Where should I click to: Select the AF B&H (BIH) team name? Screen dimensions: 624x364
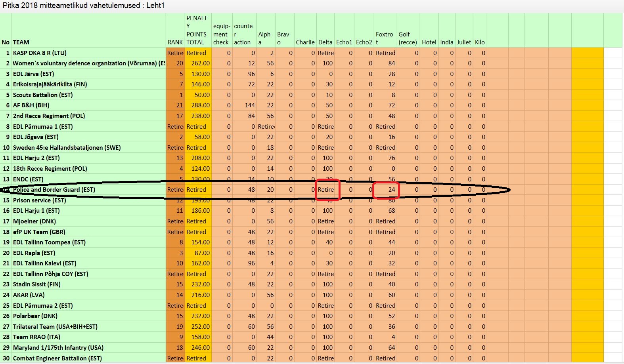tap(31, 105)
